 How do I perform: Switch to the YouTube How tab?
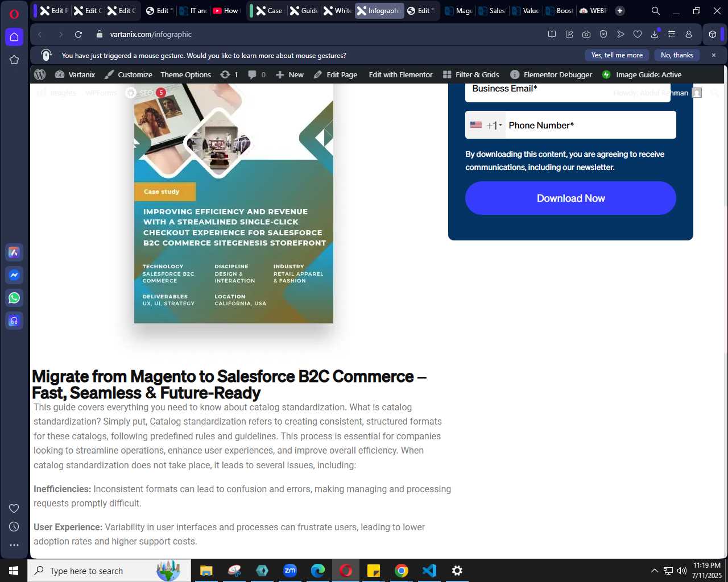pyautogui.click(x=226, y=11)
